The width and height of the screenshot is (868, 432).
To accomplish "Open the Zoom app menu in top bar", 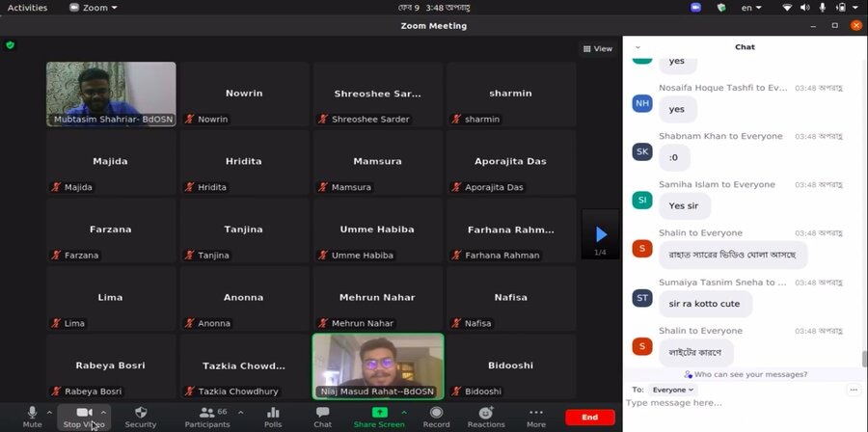I will coord(95,8).
